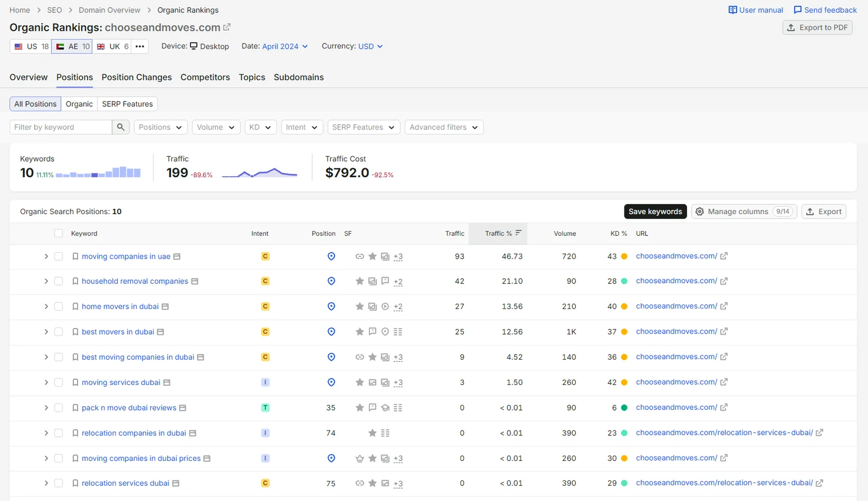Click commercial intent badge for relocation services dubai
Image resolution: width=868 pixels, height=501 pixels.
click(265, 483)
